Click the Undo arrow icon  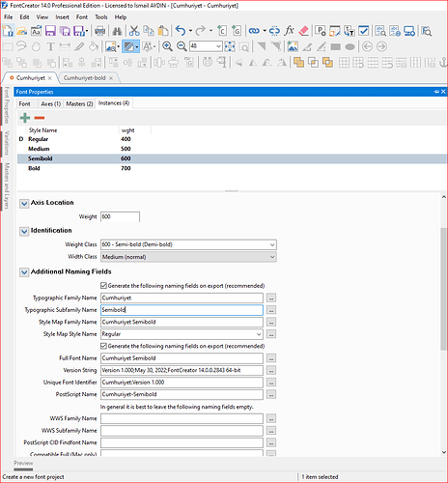(x=181, y=31)
